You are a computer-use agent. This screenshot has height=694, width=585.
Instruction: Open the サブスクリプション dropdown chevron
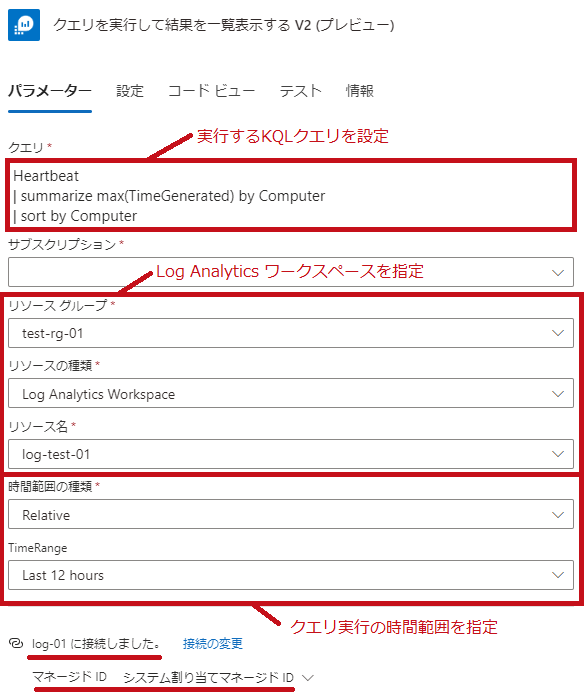pyautogui.click(x=558, y=273)
